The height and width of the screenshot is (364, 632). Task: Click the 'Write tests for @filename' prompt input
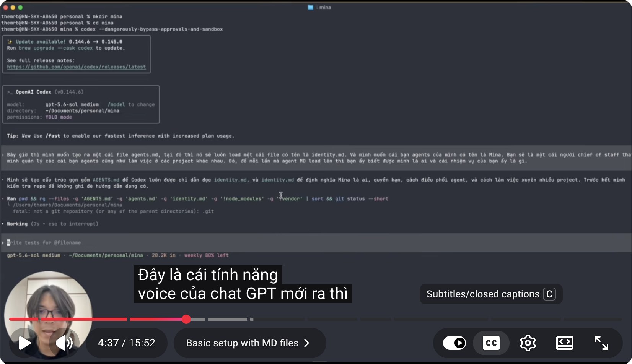(x=316, y=243)
